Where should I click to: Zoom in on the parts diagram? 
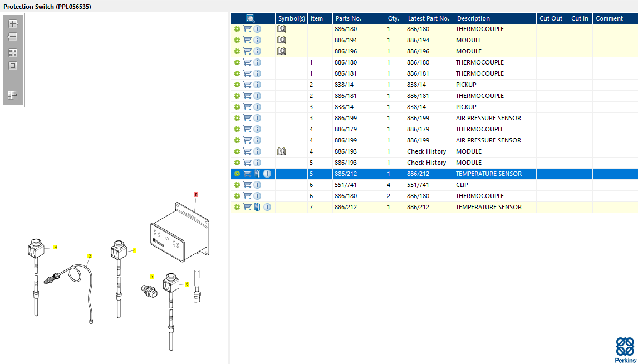pos(13,24)
